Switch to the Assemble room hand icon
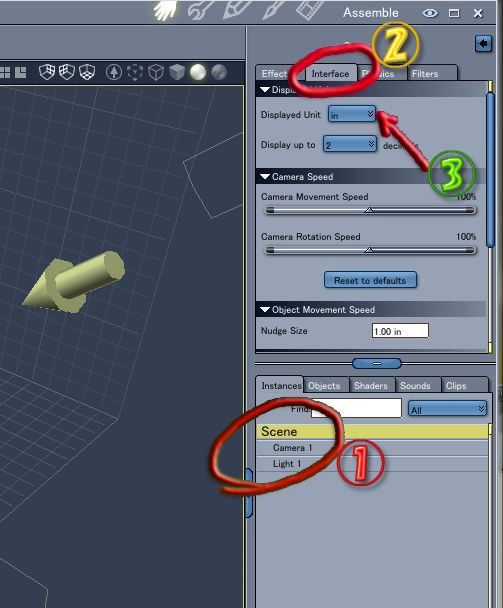 click(x=165, y=10)
